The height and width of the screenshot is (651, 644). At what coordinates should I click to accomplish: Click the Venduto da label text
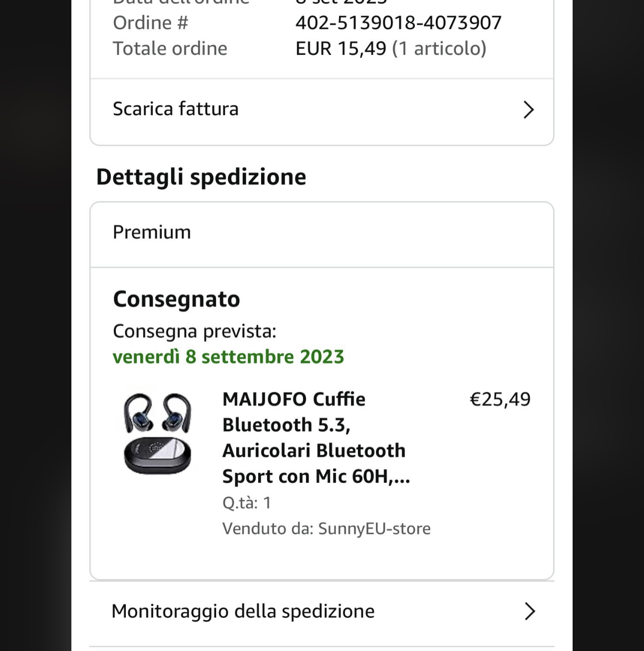[x=268, y=528]
